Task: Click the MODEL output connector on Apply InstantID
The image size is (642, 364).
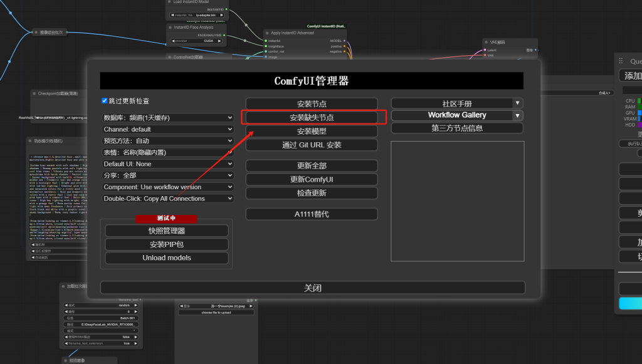Action: pos(344,41)
